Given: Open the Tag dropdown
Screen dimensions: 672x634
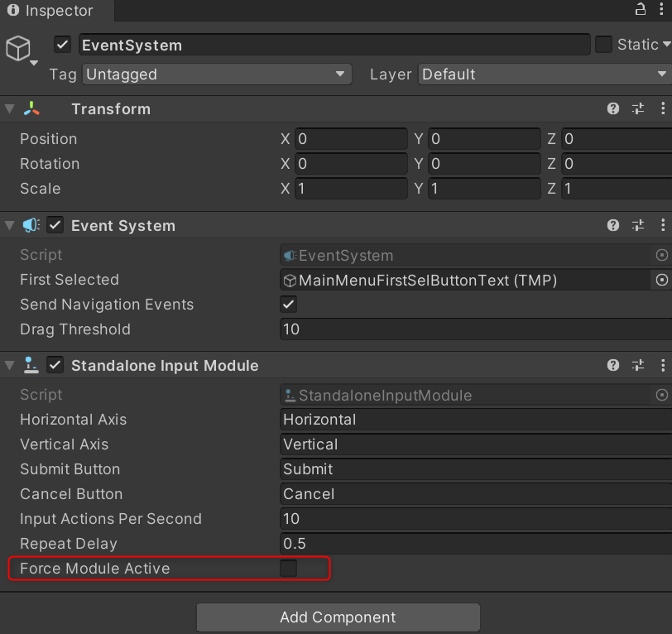Looking at the screenshot, I should pyautogui.click(x=217, y=74).
